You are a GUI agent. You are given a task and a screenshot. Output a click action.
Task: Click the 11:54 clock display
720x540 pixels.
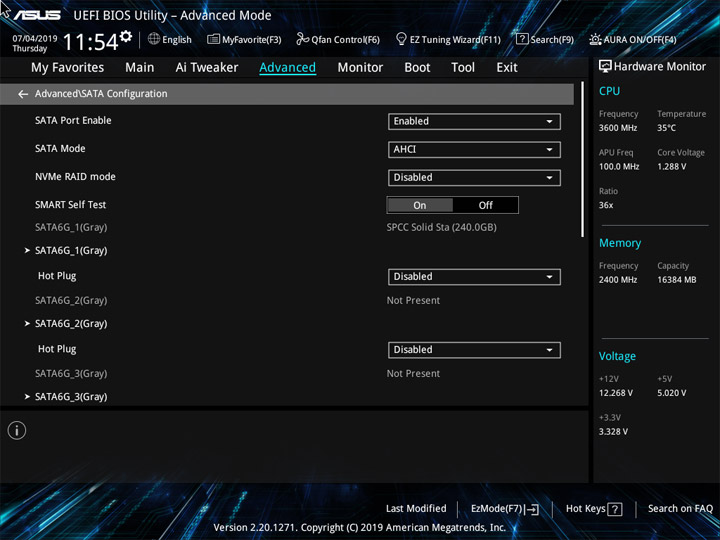[90, 42]
